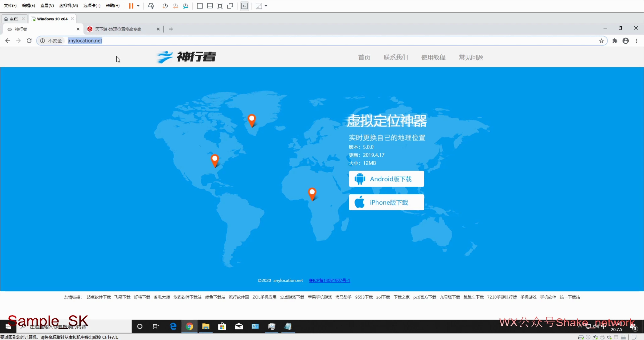644x340 pixels.
Task: Open the 虚拟机(M) menu
Action: [68, 6]
